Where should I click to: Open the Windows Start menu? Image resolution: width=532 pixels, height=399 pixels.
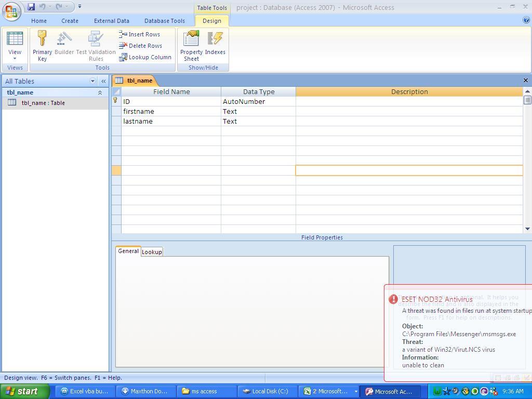pyautogui.click(x=25, y=391)
